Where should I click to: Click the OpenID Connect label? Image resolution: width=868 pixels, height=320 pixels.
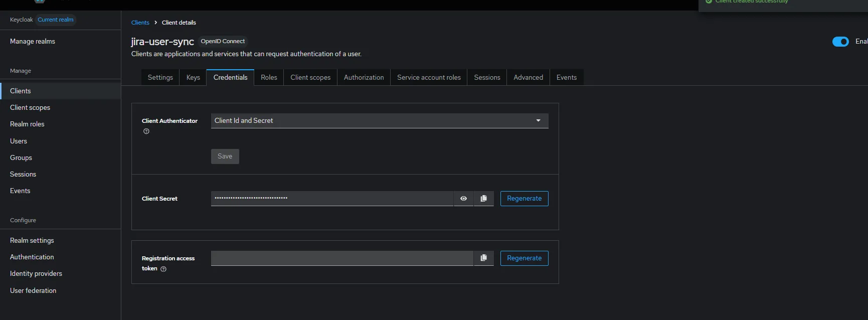point(223,42)
